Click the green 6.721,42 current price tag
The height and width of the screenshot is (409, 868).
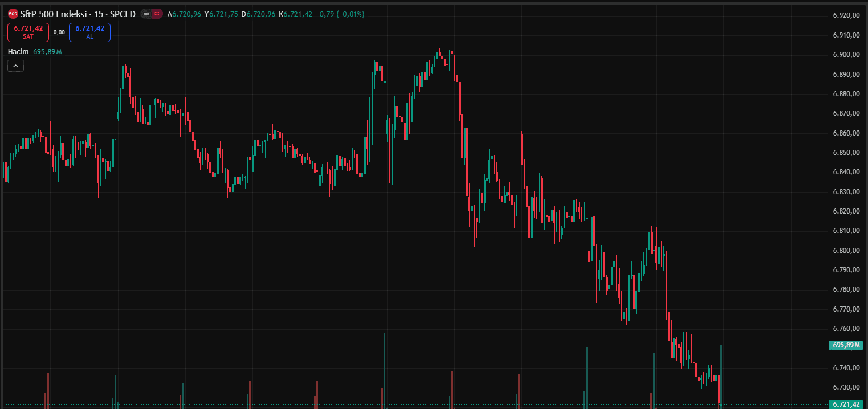tap(846, 404)
